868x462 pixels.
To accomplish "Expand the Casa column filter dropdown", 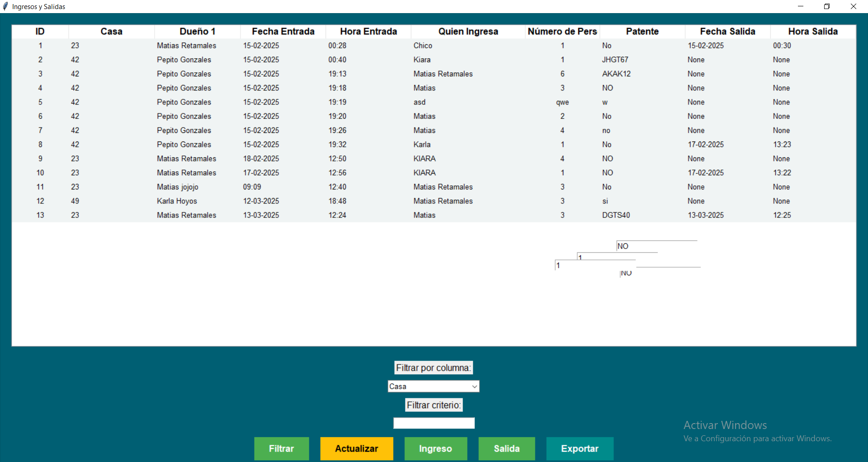I will coord(474,387).
